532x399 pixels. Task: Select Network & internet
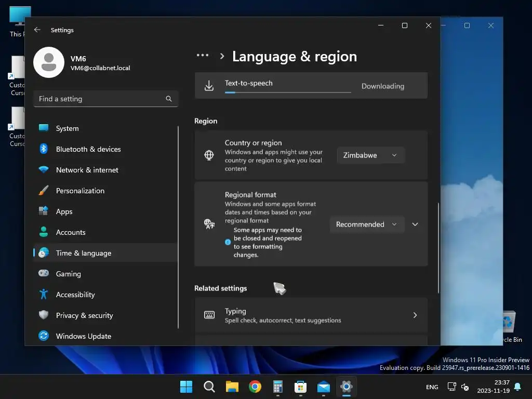[105, 170]
